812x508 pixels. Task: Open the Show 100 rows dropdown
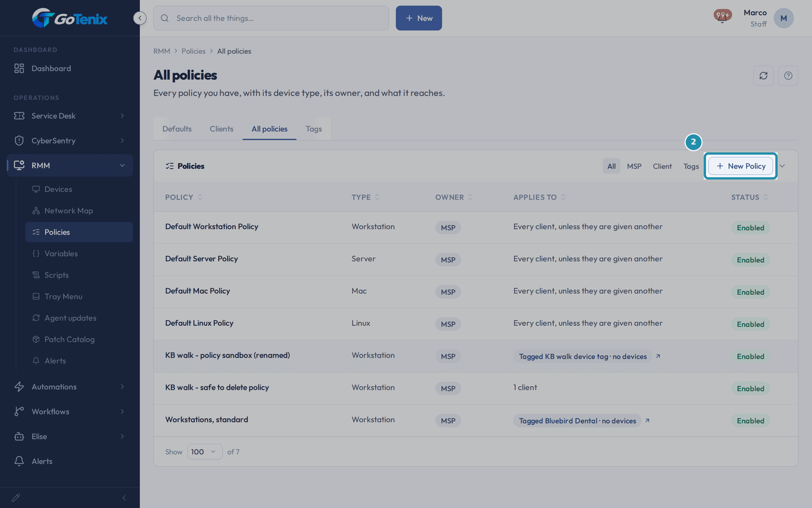point(205,452)
